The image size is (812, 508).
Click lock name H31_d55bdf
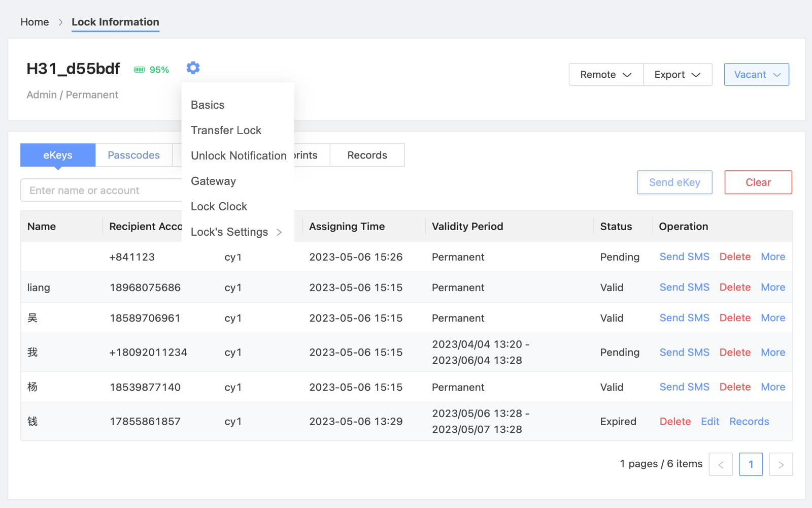(73, 69)
